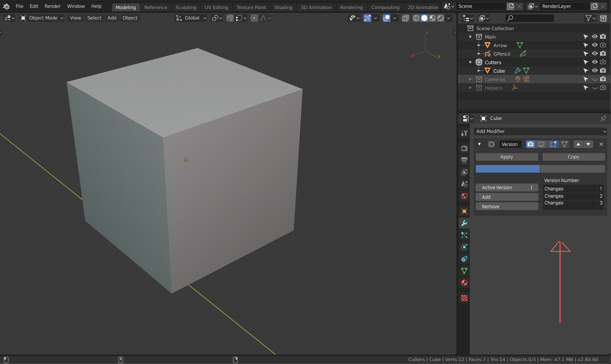Viewport: 611px width, 364px height.
Task: Move the Version modifier down
Action: 588,144
